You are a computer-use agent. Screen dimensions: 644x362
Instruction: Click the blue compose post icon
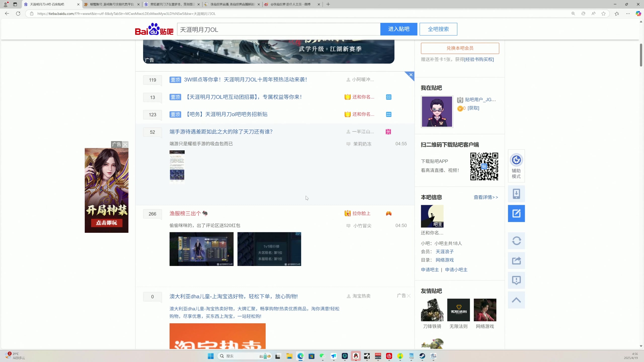(516, 213)
